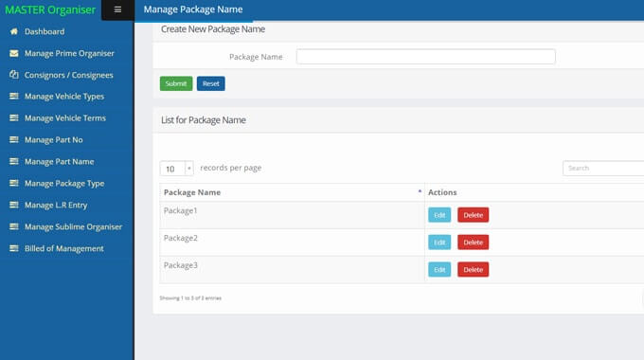Click the Create New Package Name heading
The width and height of the screenshot is (644, 360).
click(x=213, y=29)
